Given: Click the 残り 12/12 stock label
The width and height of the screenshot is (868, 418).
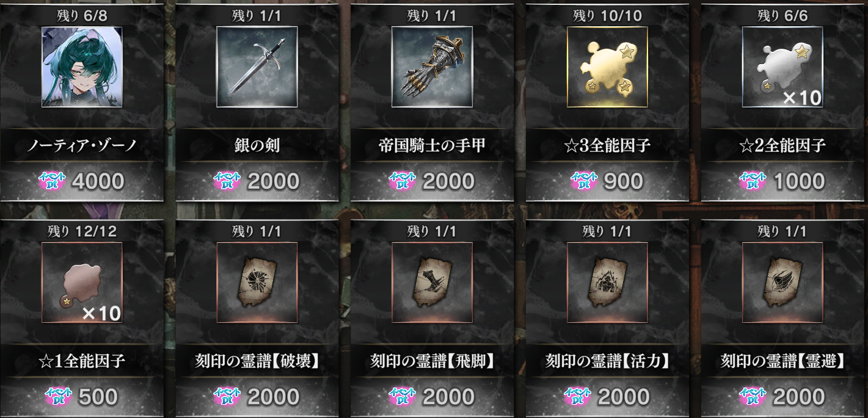Looking at the screenshot, I should tap(82, 231).
